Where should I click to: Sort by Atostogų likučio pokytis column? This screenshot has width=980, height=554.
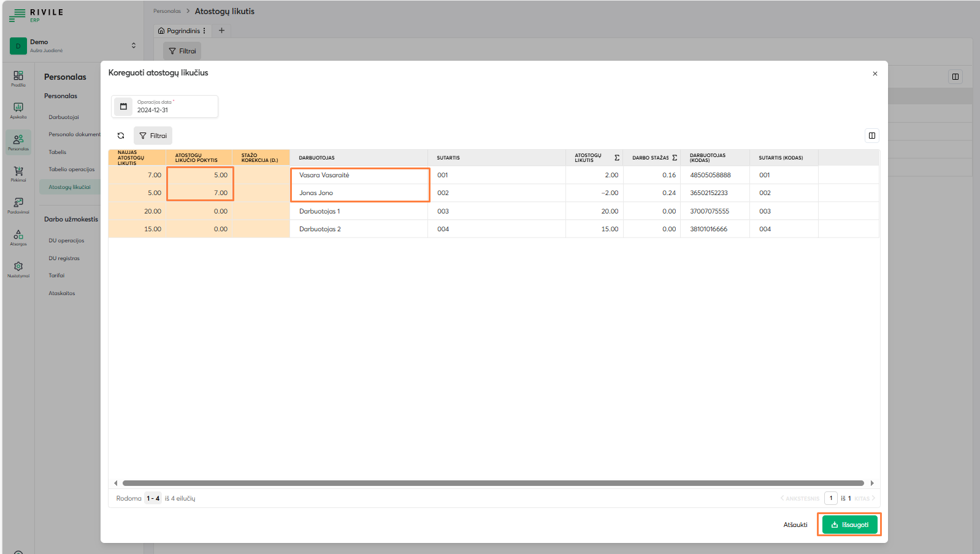click(x=199, y=158)
